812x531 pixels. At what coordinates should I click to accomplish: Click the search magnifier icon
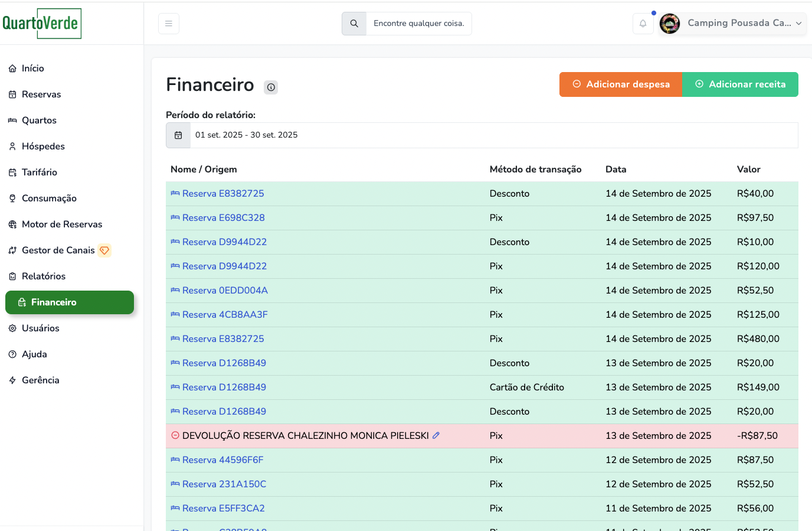[x=354, y=24]
